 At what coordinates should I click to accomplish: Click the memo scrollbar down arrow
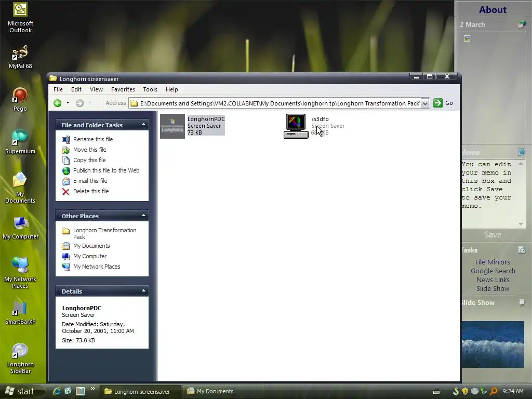[521, 224]
